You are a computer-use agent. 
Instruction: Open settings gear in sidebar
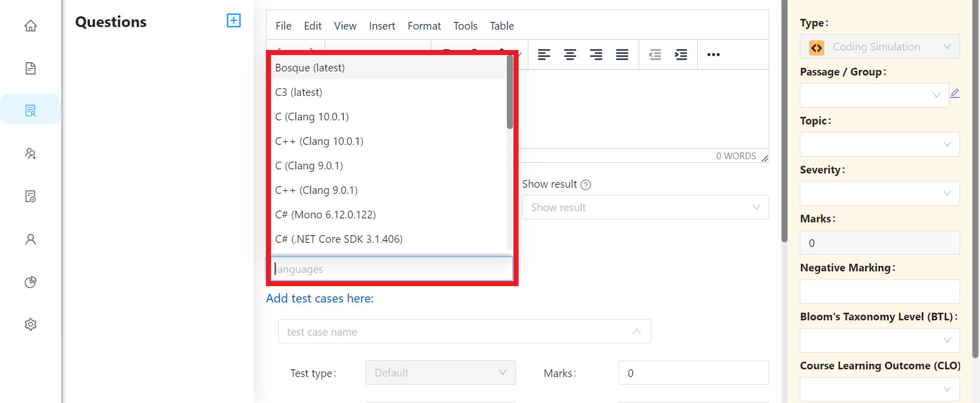[x=31, y=324]
